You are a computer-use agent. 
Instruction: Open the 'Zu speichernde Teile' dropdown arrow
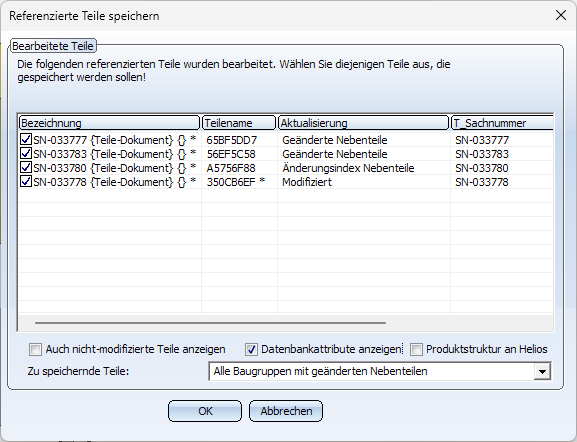click(542, 371)
